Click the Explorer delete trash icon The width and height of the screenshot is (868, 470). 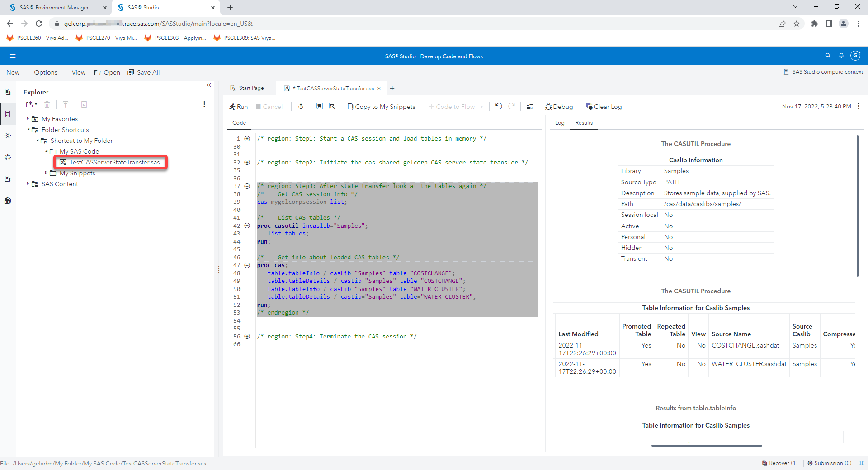[47, 104]
